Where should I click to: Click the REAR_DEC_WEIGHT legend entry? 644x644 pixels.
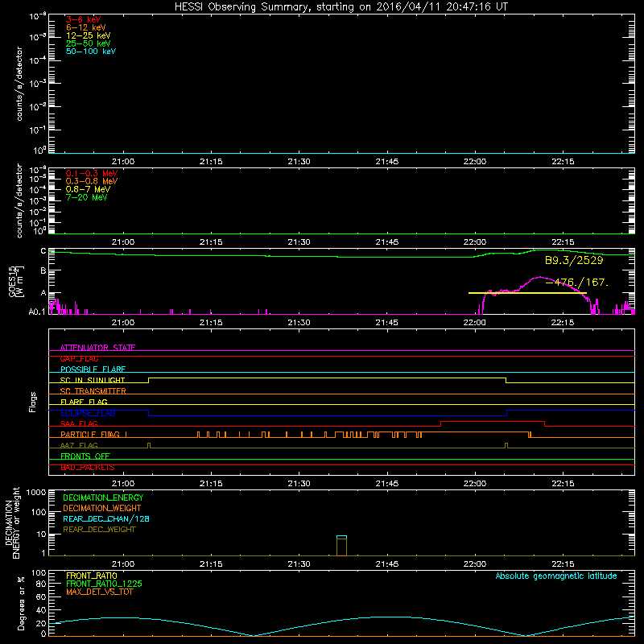(99, 530)
